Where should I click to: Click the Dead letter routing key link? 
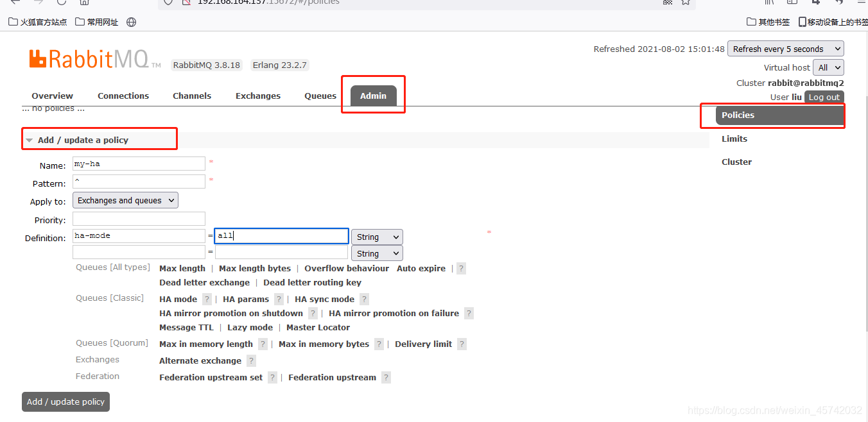pyautogui.click(x=312, y=283)
